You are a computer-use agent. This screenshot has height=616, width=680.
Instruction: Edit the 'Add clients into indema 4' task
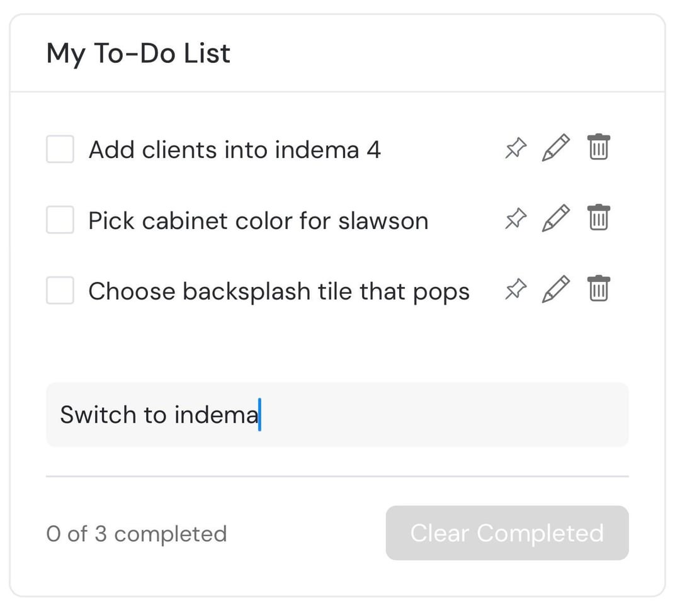pos(555,148)
